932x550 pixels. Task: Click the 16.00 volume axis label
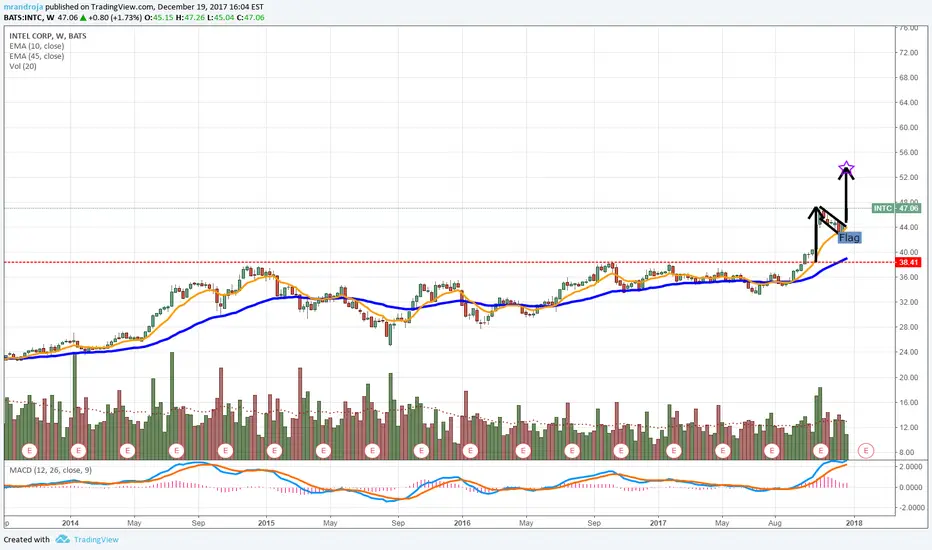tap(908, 402)
